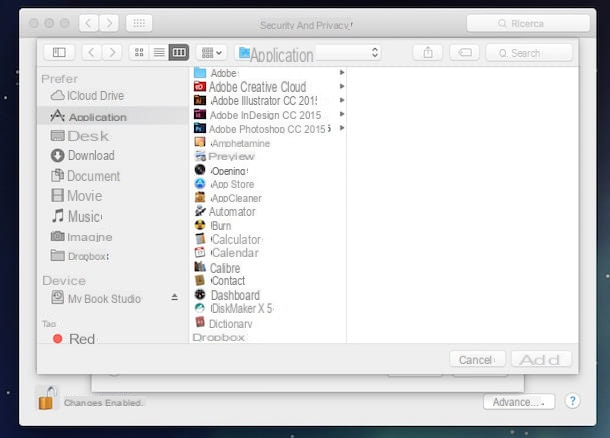
Task: Go forward in the file dialog
Action: 112,52
